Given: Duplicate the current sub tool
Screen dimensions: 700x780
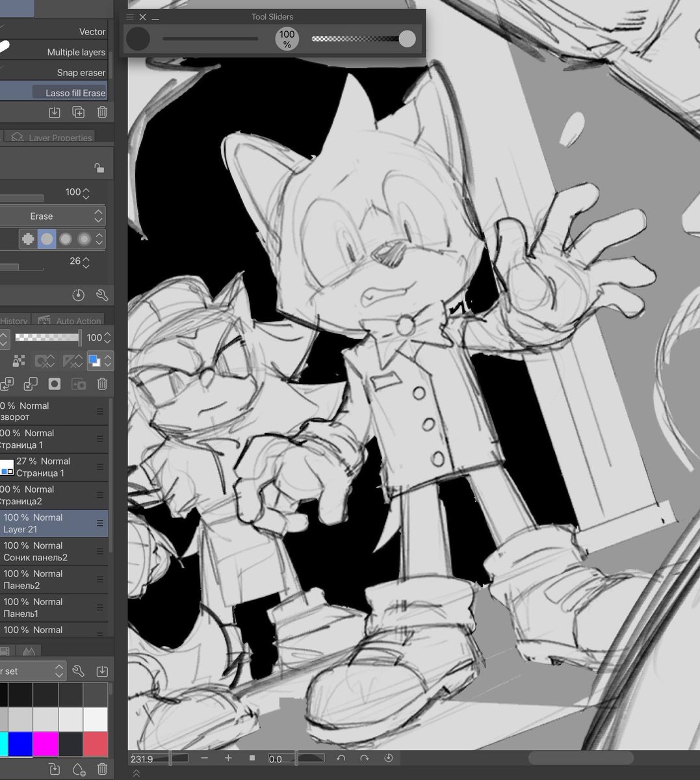Looking at the screenshot, I should [x=78, y=112].
